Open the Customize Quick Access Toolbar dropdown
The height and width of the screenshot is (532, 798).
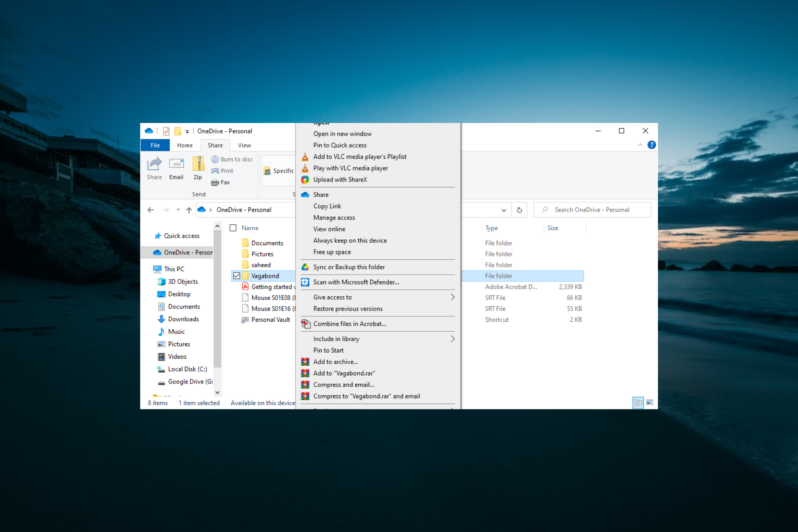point(187,131)
